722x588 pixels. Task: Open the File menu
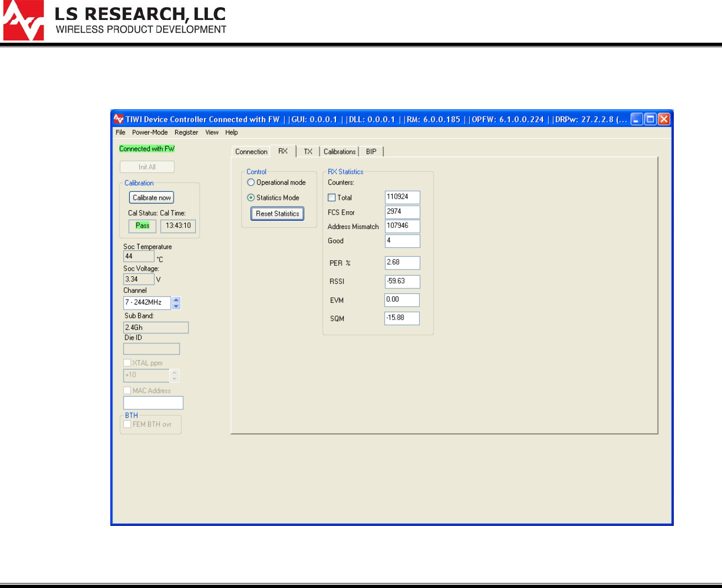point(120,133)
